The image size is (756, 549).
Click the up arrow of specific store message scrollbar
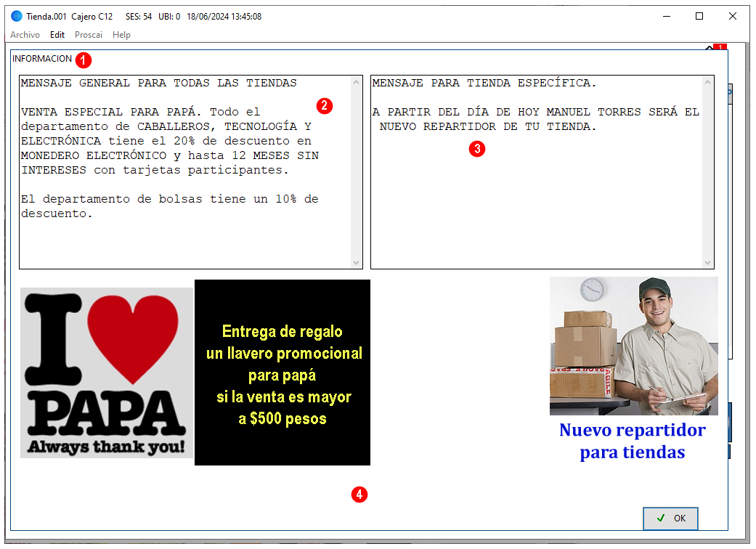pos(707,82)
